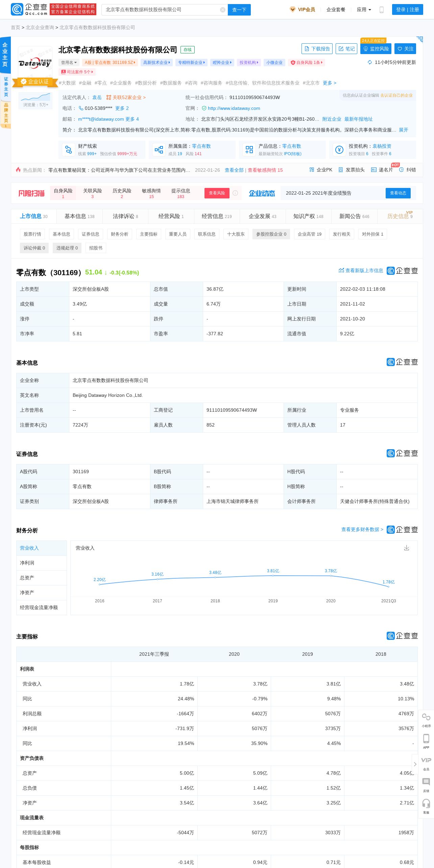Screen dimensions: 434x868
Task: Click the Dataway company logo thumbnail
Action: (35, 63)
